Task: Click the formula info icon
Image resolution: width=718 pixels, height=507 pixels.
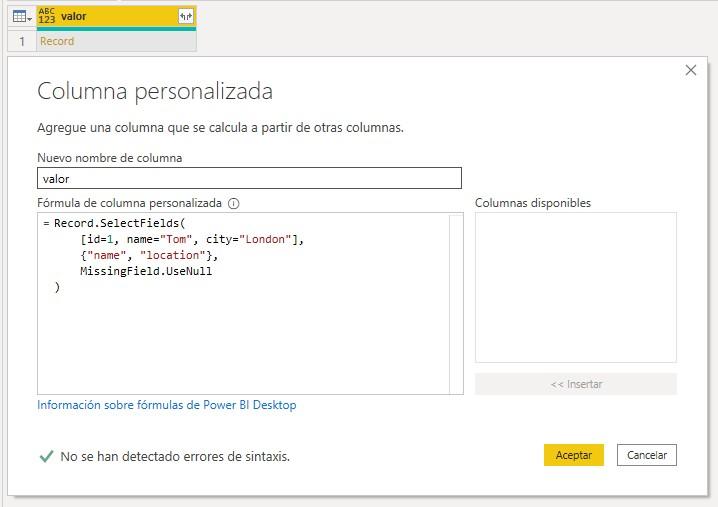Action: [x=234, y=203]
